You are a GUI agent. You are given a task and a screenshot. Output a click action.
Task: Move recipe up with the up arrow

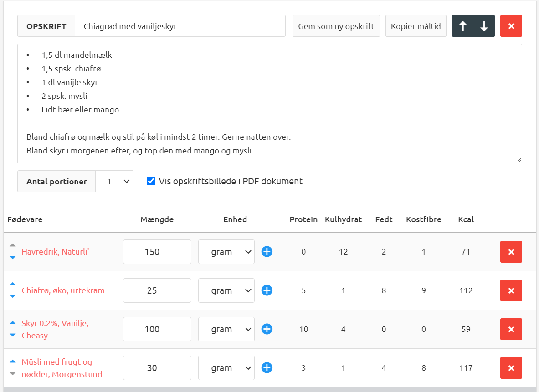(463, 26)
